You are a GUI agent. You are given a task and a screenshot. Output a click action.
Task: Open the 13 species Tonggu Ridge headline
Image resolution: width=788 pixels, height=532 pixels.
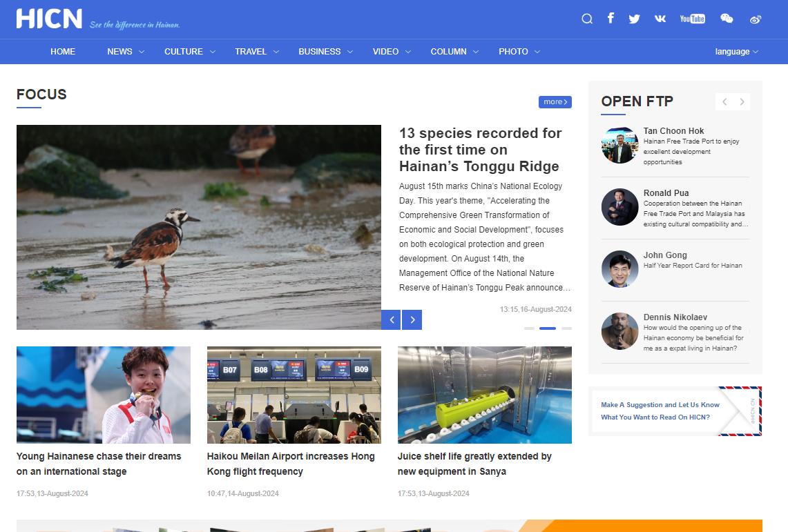[481, 150]
